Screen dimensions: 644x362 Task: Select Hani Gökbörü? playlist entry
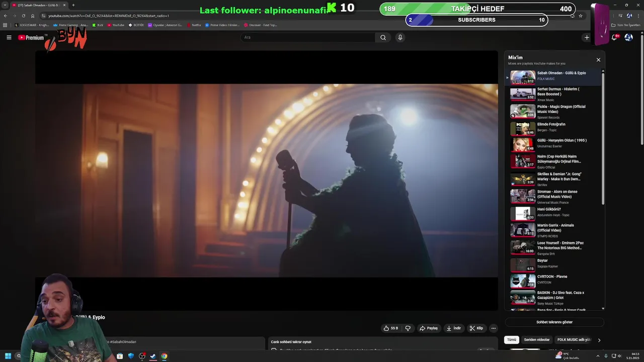(x=552, y=213)
